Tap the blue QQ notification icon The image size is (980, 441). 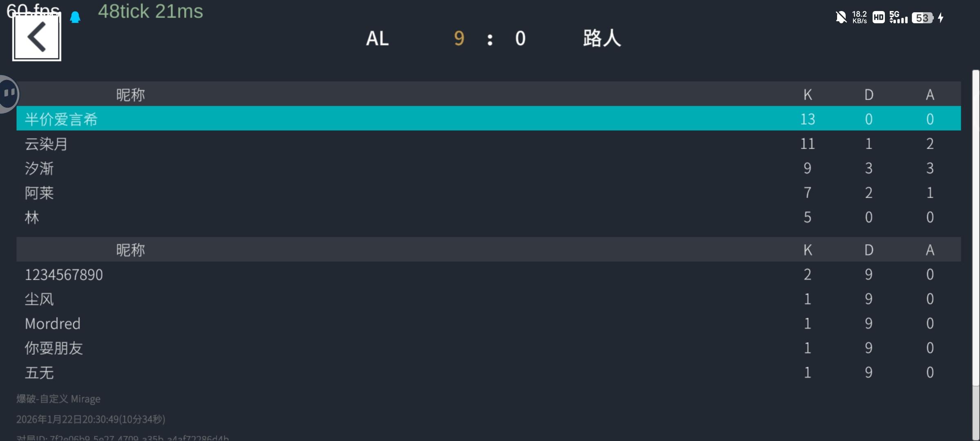pyautogui.click(x=75, y=17)
